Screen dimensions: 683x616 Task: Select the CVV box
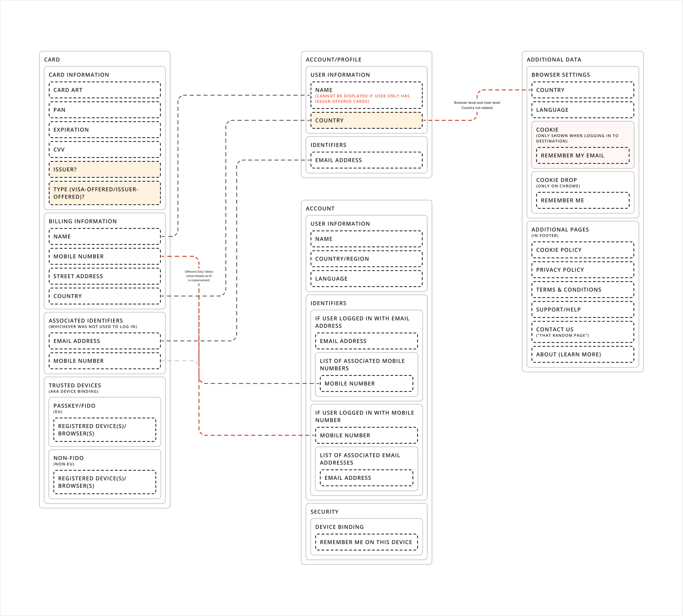coord(105,150)
